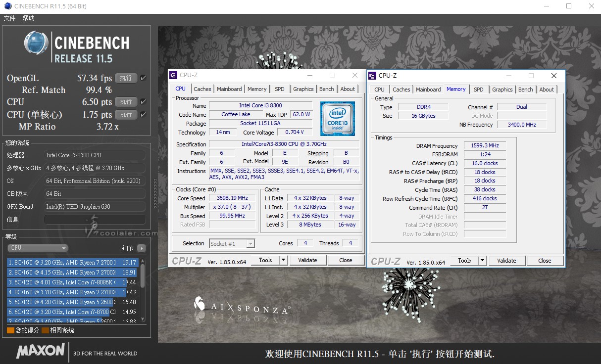Select the Intel Core i7-8086K 17.44 row
The width and height of the screenshot is (601, 364).
pos(72,282)
